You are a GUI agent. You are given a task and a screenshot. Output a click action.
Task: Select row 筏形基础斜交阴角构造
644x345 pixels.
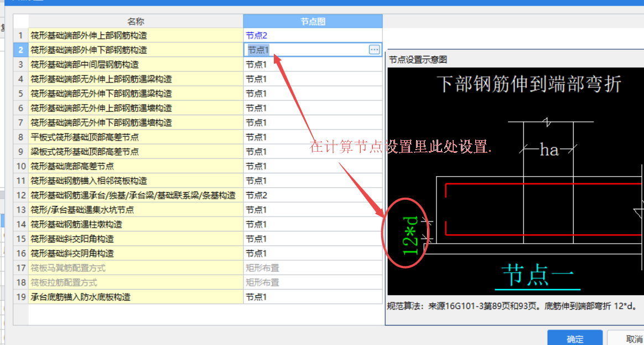tap(136, 253)
